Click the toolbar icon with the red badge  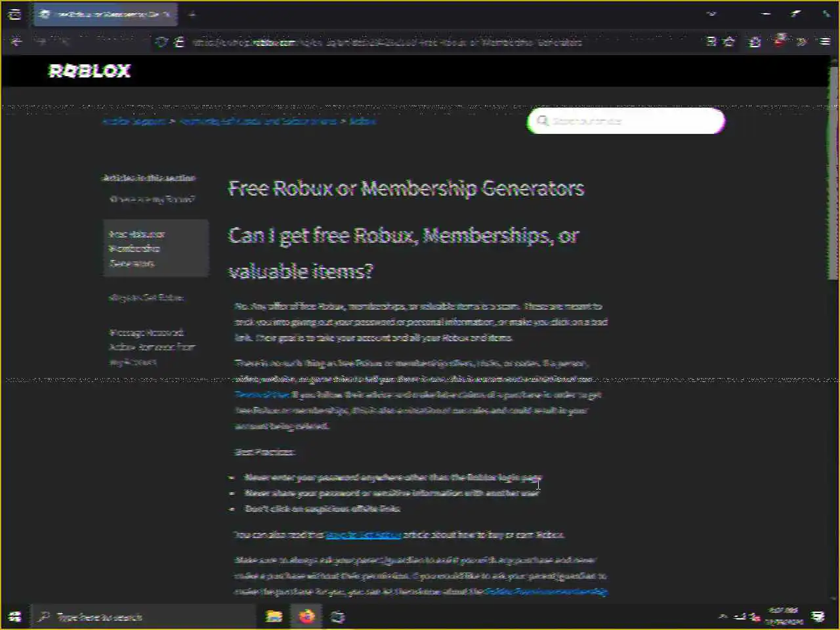coord(779,41)
